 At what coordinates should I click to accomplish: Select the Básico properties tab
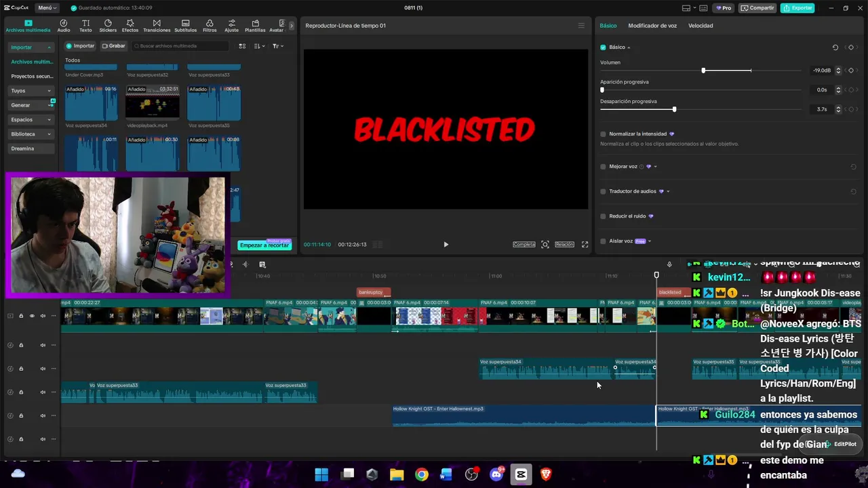608,26
